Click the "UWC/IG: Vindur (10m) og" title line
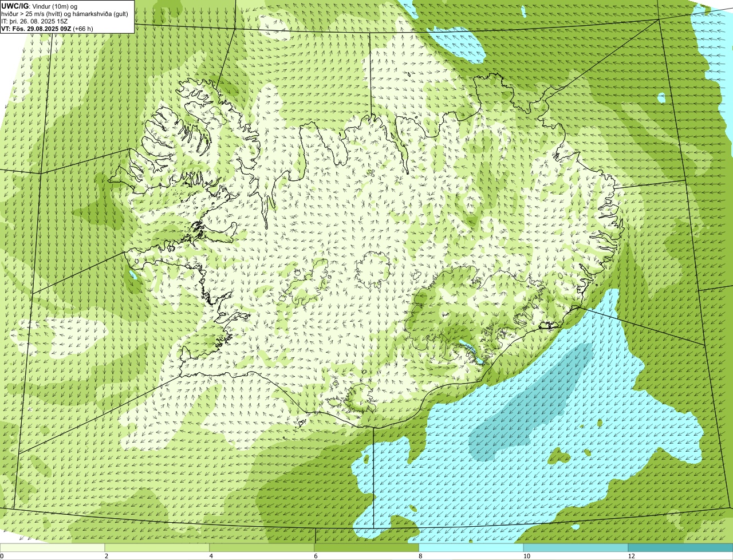 pyautogui.click(x=40, y=6)
